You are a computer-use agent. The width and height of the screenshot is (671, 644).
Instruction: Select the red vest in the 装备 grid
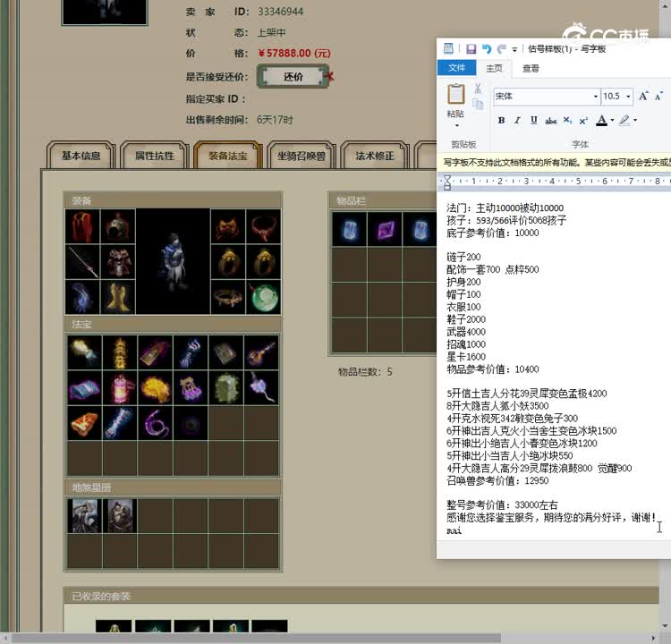pyautogui.click(x=82, y=226)
